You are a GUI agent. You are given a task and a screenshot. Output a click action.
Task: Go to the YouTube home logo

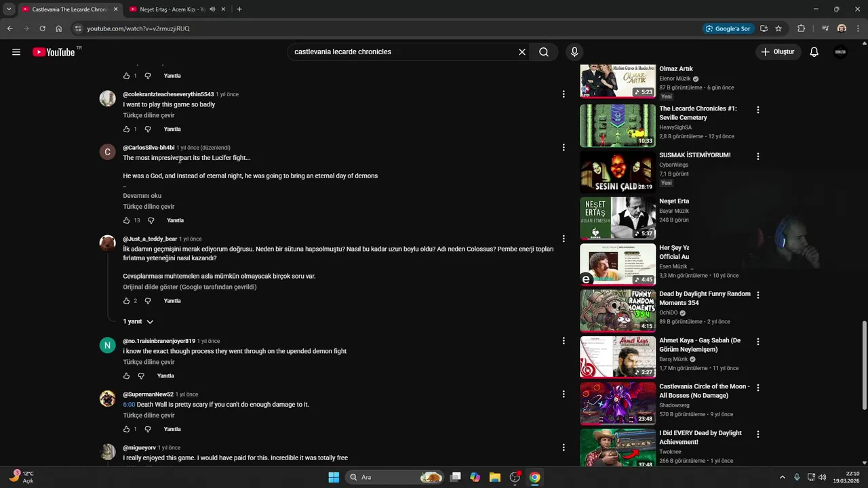click(x=54, y=52)
